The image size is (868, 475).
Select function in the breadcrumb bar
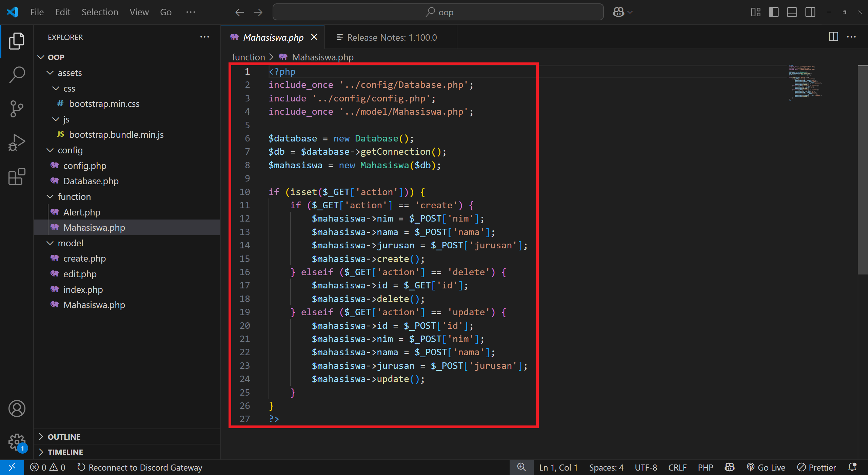[x=249, y=57]
